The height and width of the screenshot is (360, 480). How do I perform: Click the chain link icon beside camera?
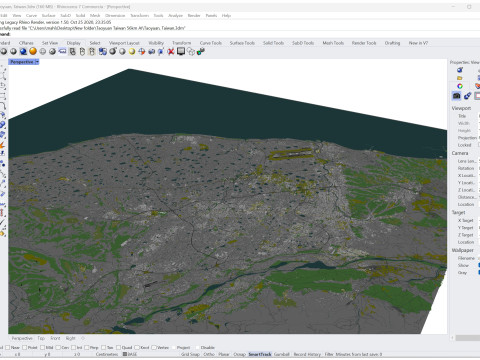pyautogui.click(x=467, y=96)
